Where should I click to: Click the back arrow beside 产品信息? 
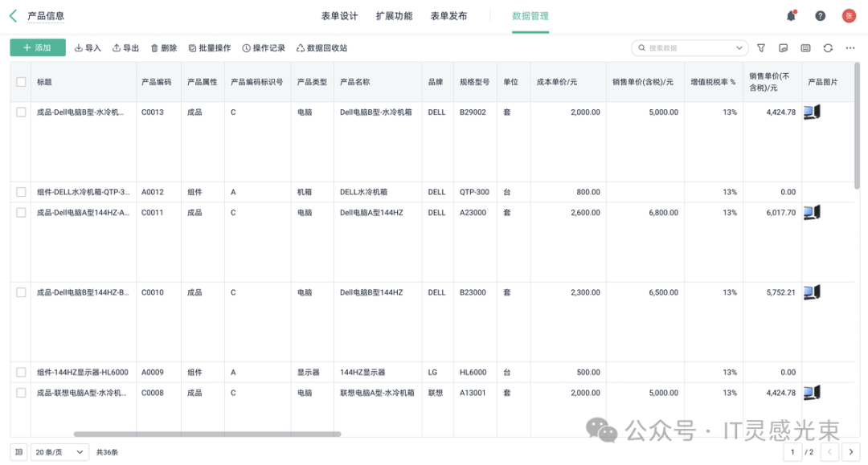13,16
